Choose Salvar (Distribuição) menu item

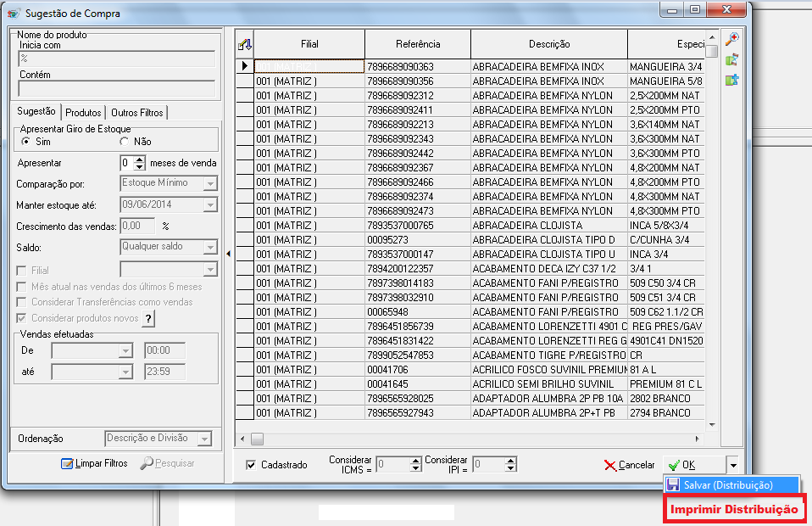coord(731,485)
